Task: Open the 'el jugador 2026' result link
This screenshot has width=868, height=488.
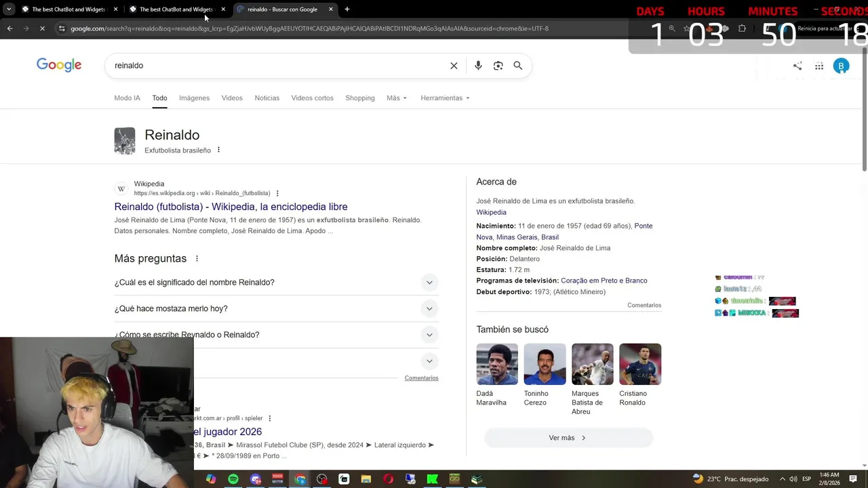Action: click(227, 432)
